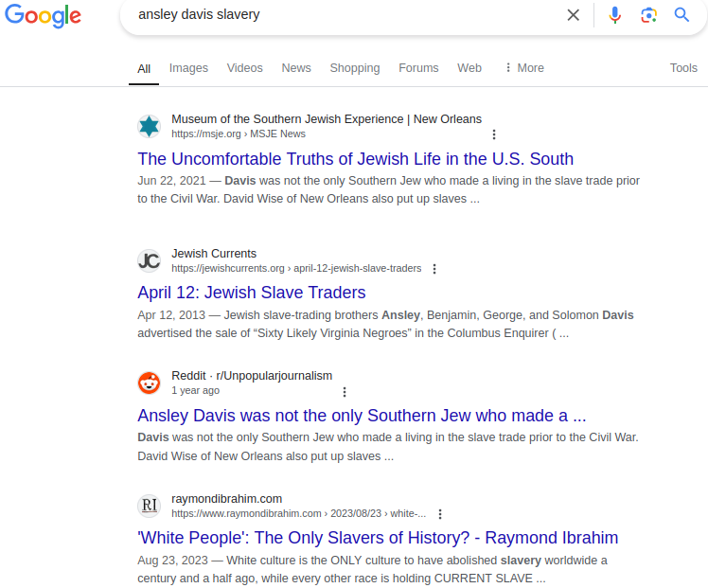
Task: Expand the More filters menu
Action: click(524, 68)
